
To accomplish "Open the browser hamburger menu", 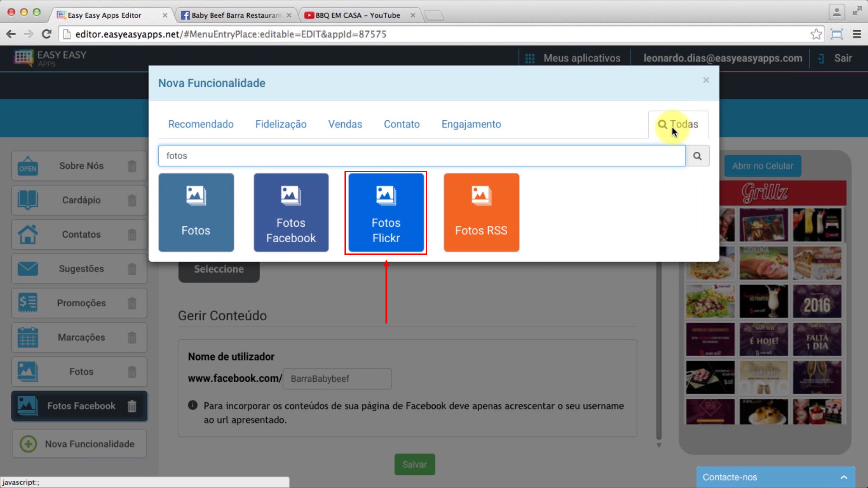I will 857,34.
